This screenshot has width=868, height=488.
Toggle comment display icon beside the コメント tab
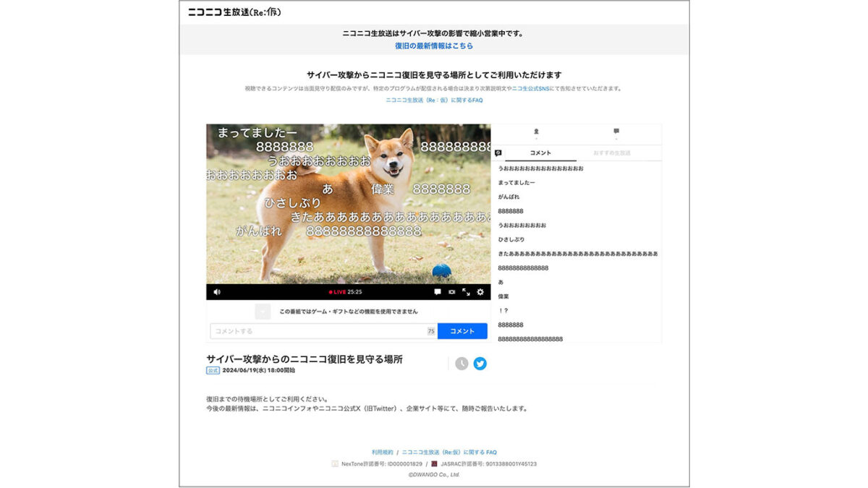coord(497,153)
